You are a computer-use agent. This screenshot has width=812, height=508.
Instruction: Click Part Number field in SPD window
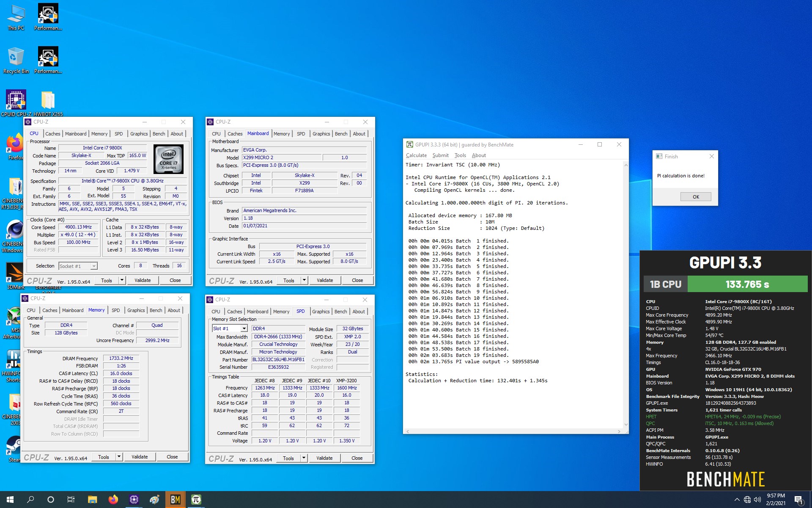(x=278, y=359)
